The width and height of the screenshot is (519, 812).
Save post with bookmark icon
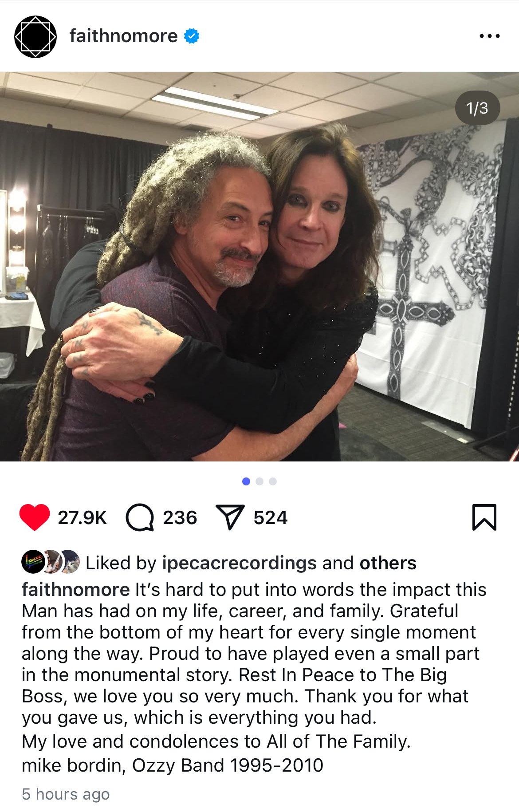click(x=484, y=517)
